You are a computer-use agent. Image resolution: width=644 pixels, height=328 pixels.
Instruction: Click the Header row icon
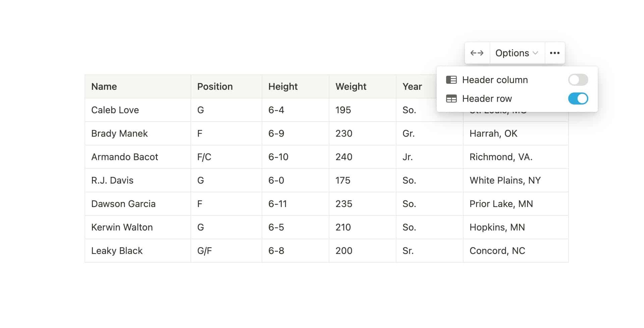point(451,99)
